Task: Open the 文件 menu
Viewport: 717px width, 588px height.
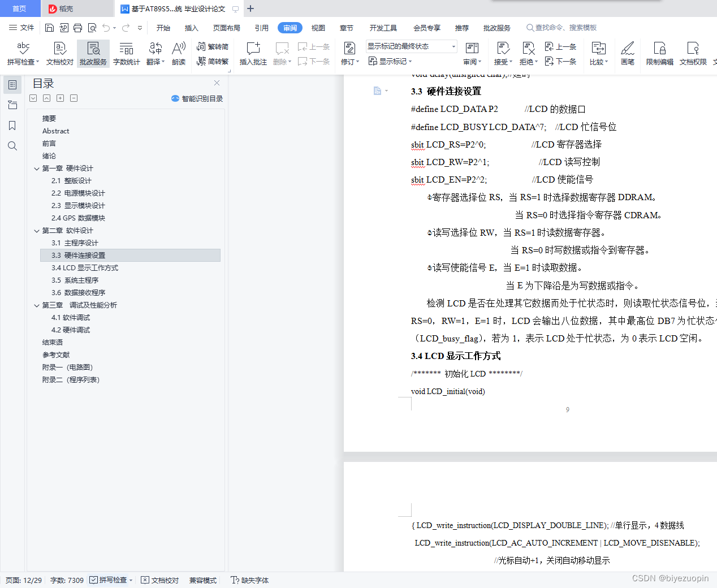Action: pos(21,28)
